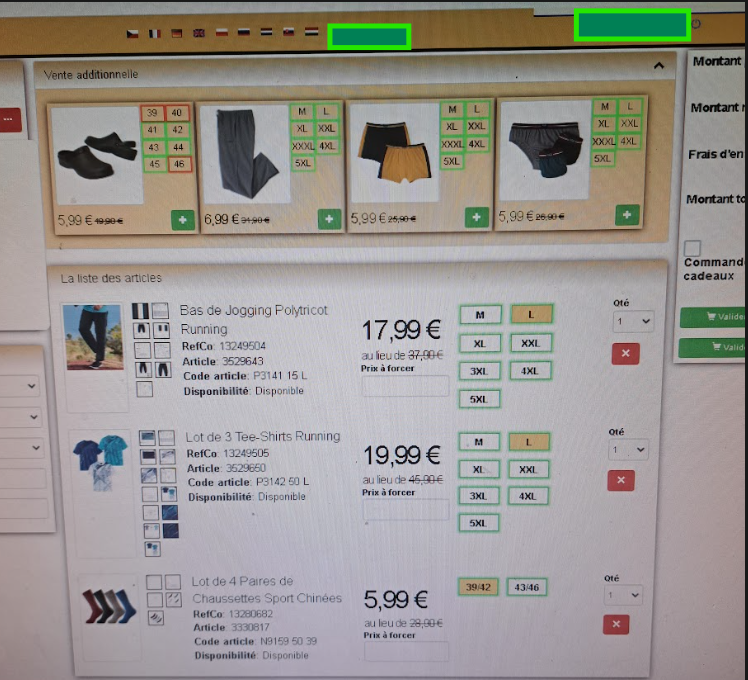This screenshot has width=748, height=680.
Task: Select sock size 39/42
Action: [478, 587]
